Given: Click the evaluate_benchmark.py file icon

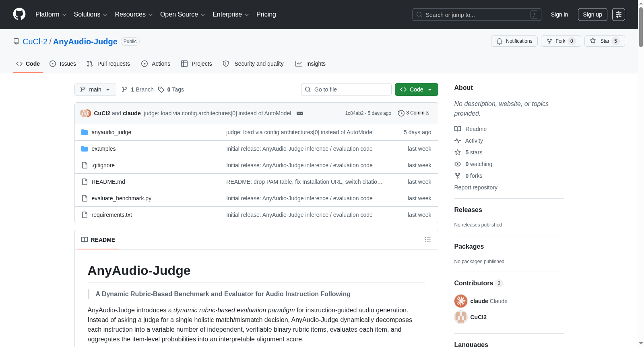Looking at the screenshot, I should [85, 198].
